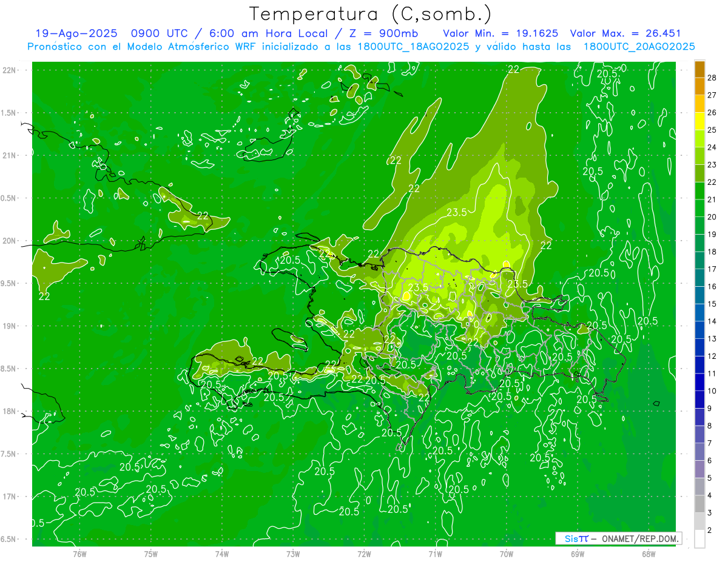Click the "SisTT - ONAMET/REP.DOM." credit label

pyautogui.click(x=618, y=538)
